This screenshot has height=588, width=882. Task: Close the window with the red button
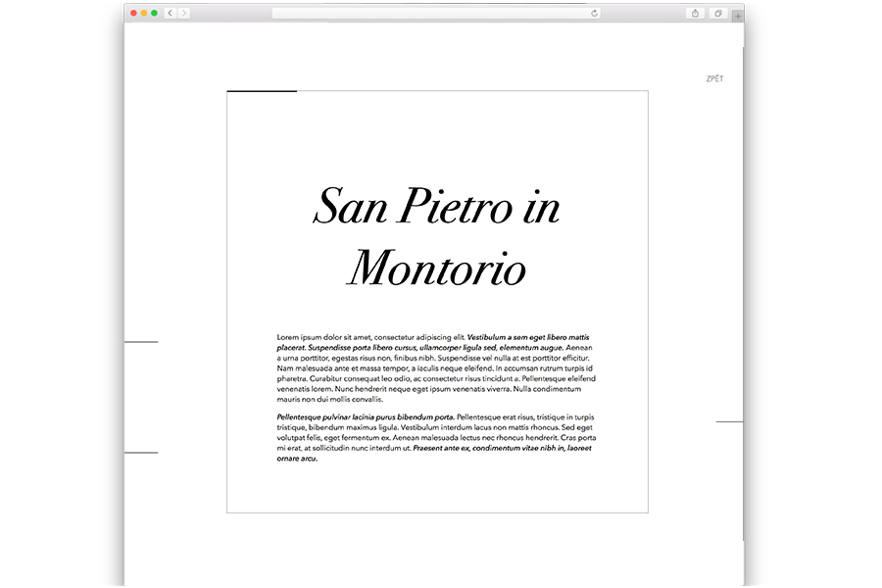tap(134, 13)
